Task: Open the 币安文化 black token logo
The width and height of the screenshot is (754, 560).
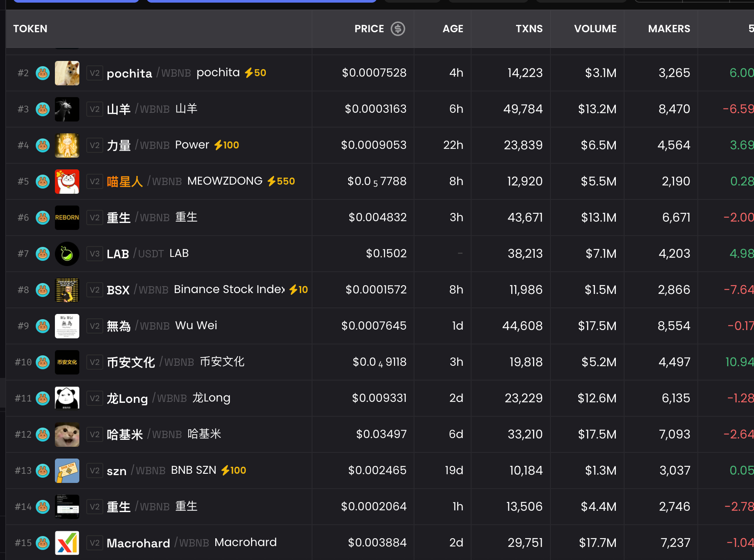Action: (67, 362)
